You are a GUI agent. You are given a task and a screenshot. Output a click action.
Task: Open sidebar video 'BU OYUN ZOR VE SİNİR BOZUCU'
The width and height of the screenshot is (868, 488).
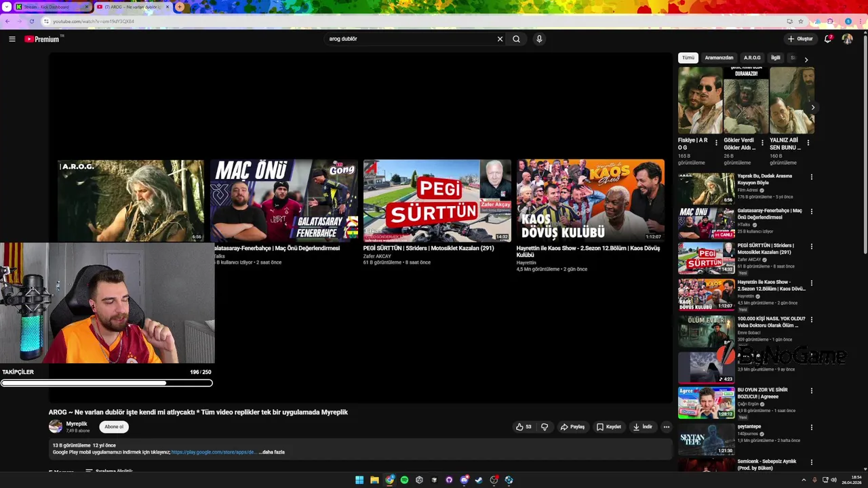pos(706,403)
